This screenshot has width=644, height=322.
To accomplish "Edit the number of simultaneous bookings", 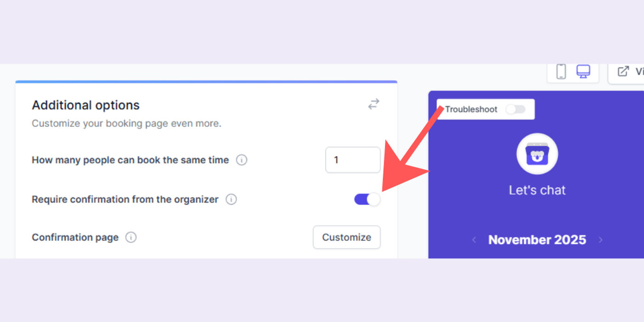I will (x=352, y=160).
